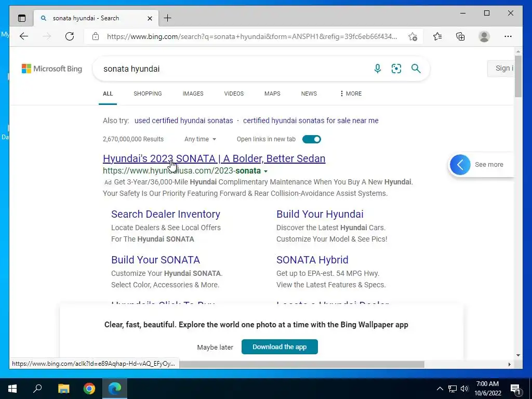Viewport: 532px width, 399px height.
Task: Try 'certified hyundai sonatas for sale near me'
Action: [311, 121]
